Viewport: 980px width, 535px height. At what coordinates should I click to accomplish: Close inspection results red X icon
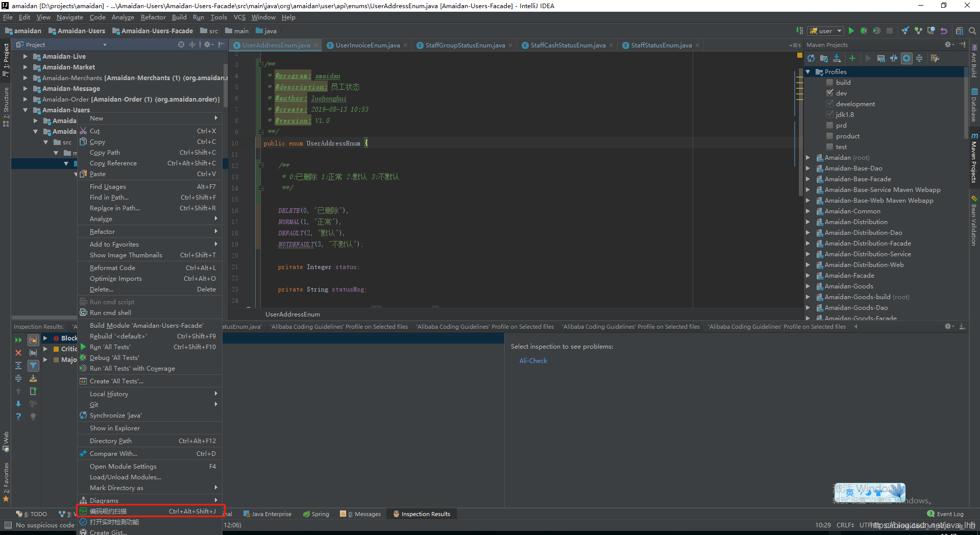(x=18, y=353)
